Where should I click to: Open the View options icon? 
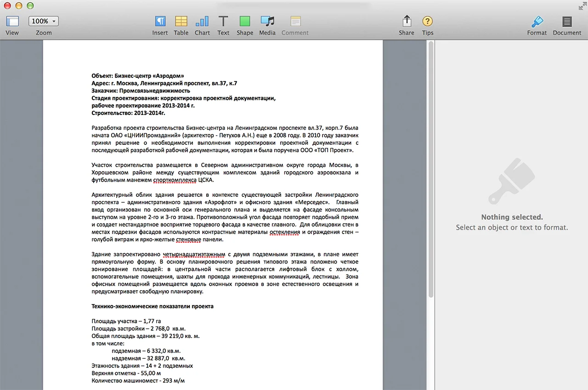[12, 21]
